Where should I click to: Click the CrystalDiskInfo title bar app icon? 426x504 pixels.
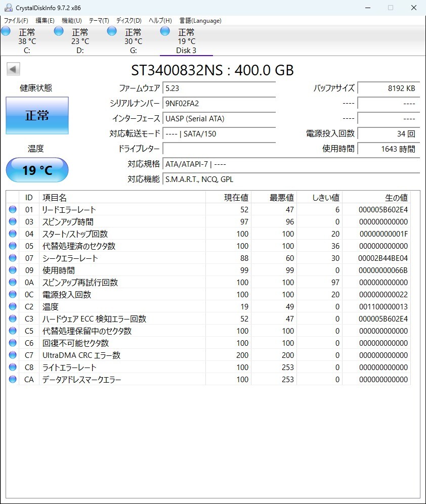9,8
